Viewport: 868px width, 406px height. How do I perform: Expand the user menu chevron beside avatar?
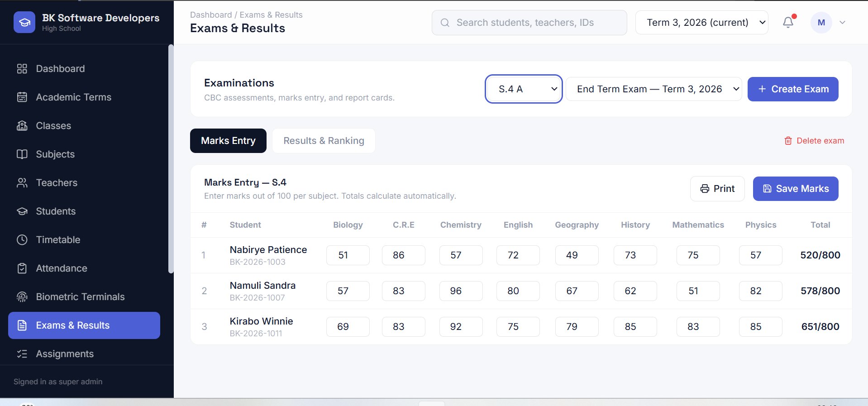[842, 23]
